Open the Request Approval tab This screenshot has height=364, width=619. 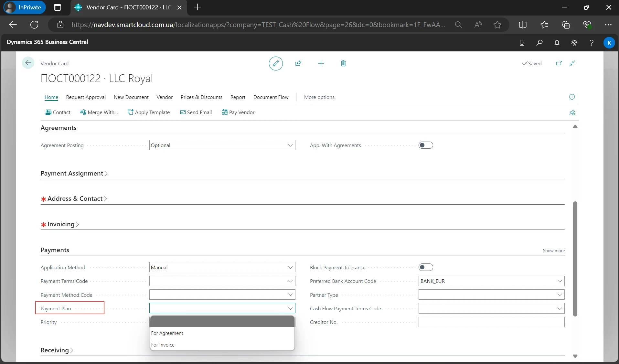tap(86, 97)
